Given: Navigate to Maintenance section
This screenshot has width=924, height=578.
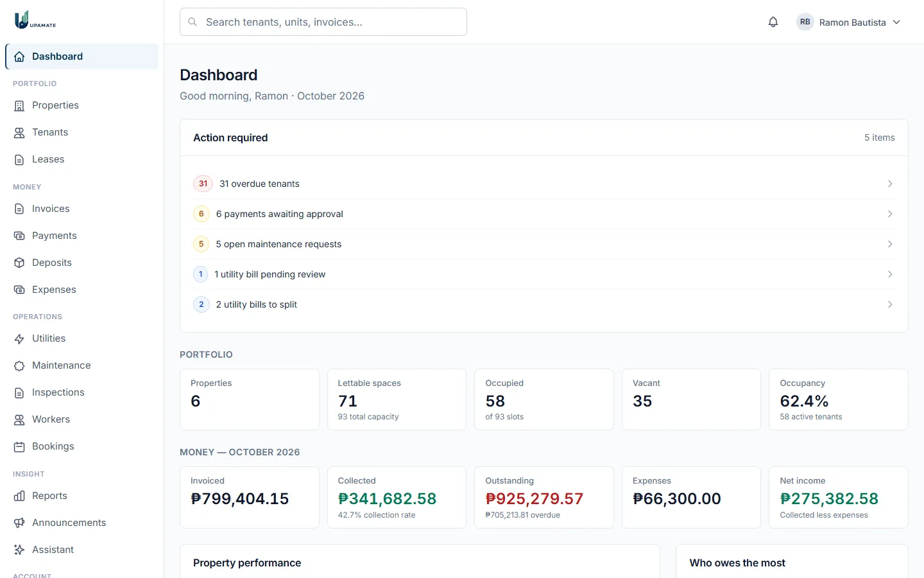Looking at the screenshot, I should point(81,365).
